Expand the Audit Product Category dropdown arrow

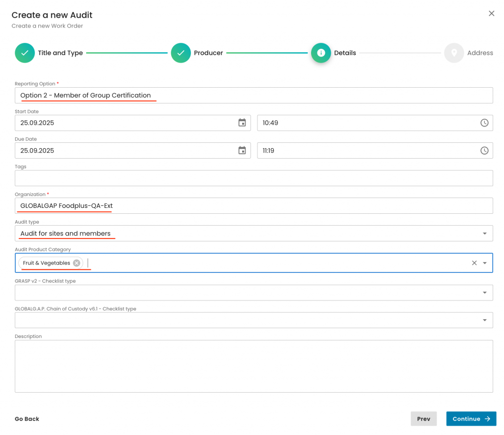point(485,263)
